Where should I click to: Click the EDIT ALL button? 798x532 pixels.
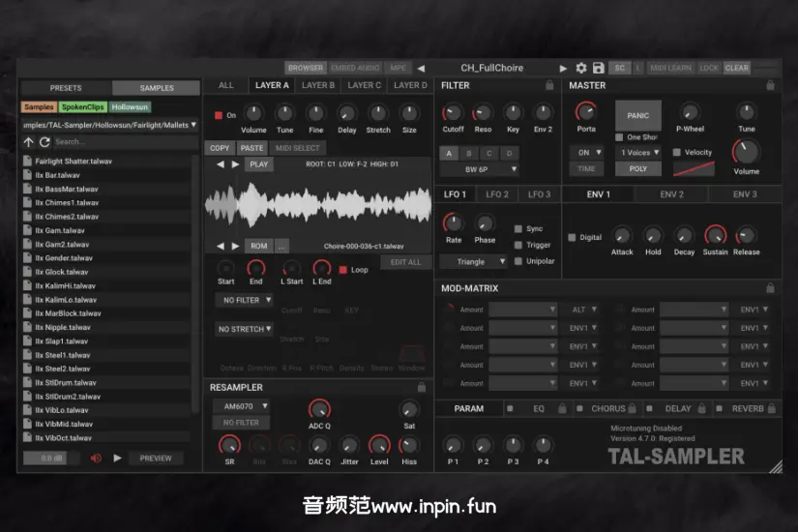[405, 262]
